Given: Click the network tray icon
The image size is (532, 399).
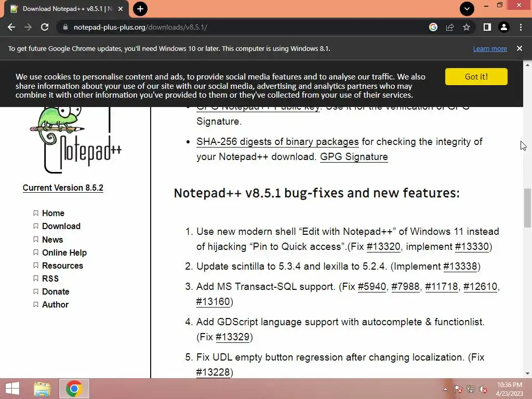Looking at the screenshot, I should 471,389.
